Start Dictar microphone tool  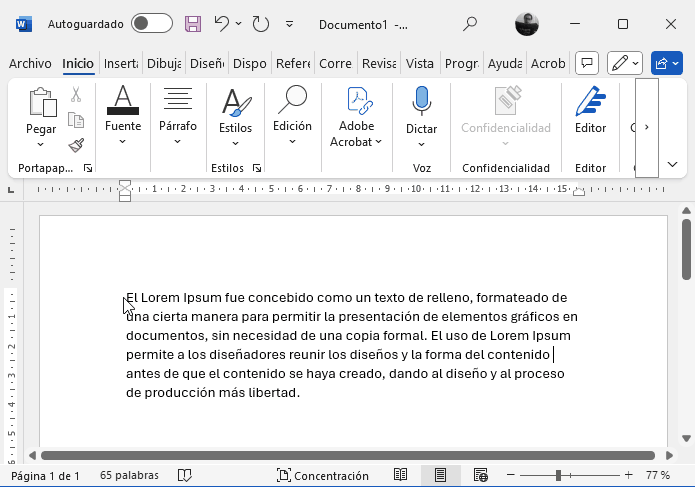coord(421,113)
